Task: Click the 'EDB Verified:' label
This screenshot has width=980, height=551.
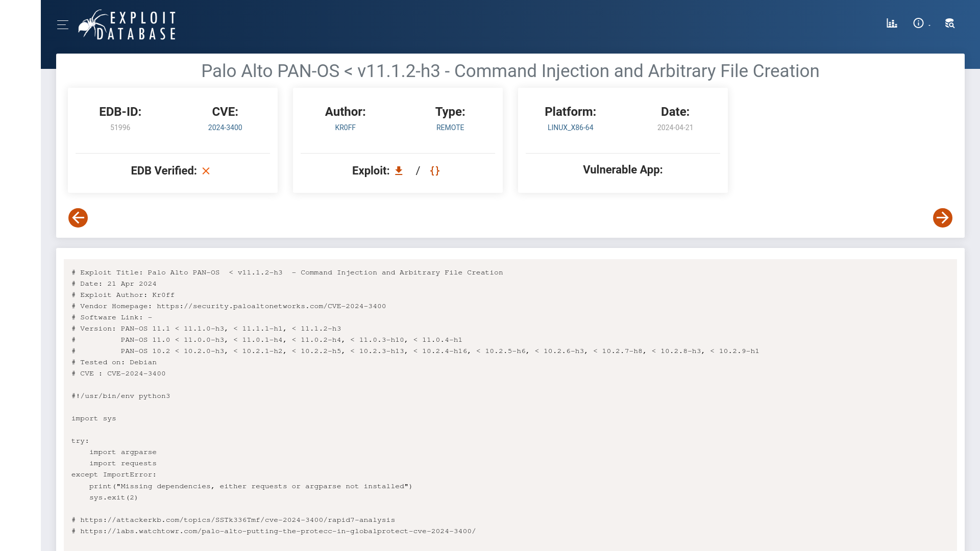Action: 164,171
